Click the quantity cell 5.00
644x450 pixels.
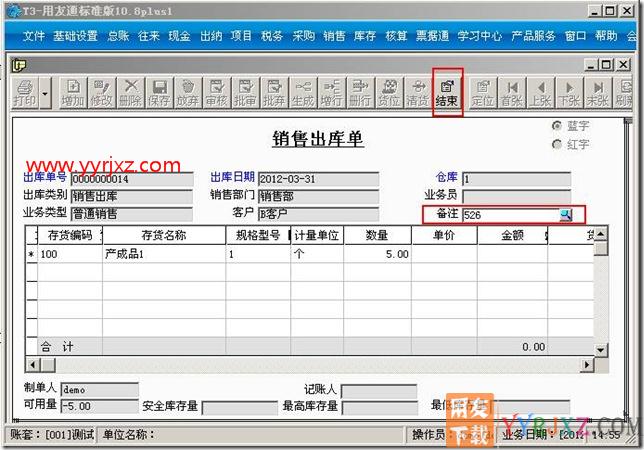[377, 254]
